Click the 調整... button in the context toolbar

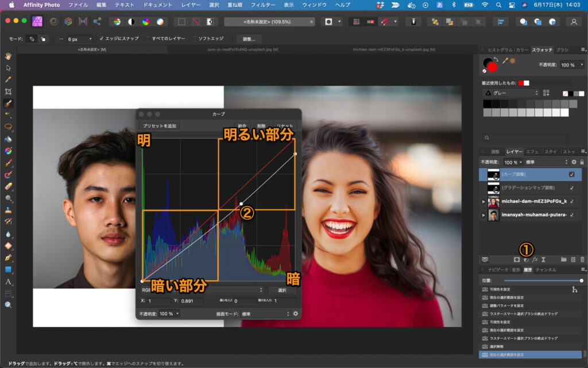pos(249,39)
